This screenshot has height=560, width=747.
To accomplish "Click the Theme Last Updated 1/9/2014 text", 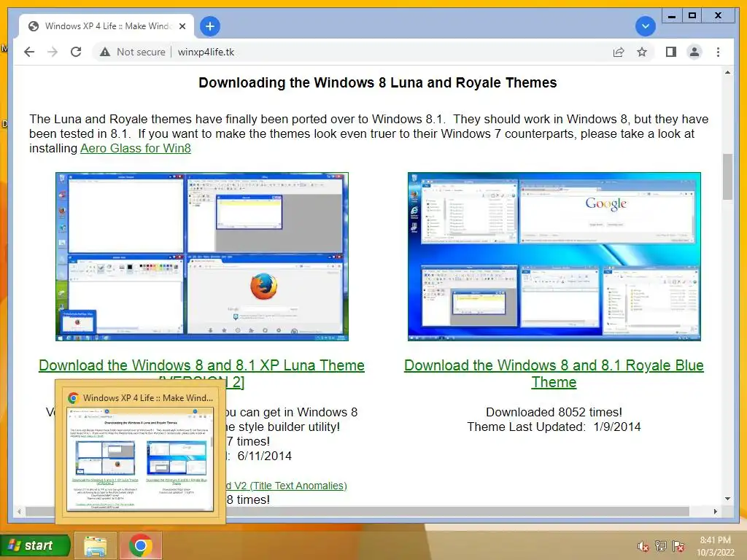I will point(554,427).
